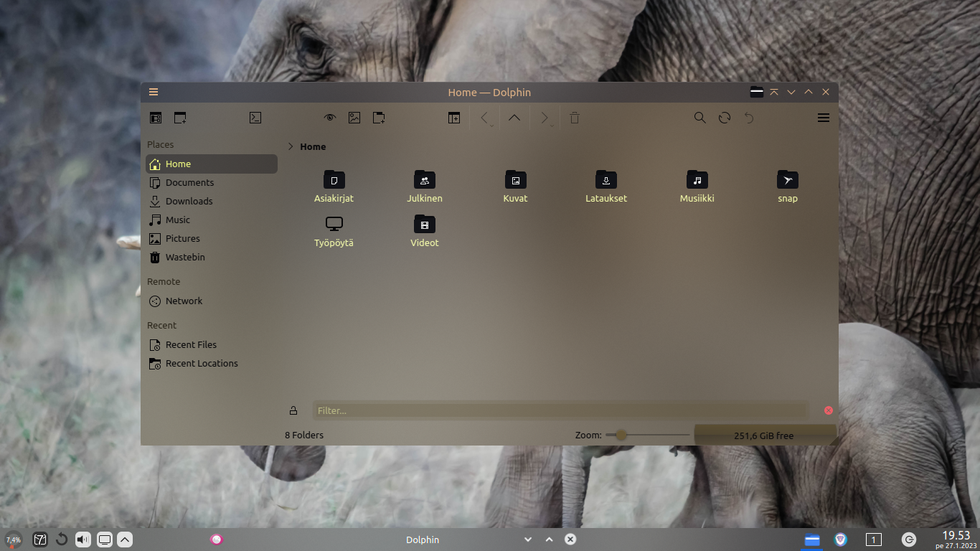Expand the breadcrumb arrow before Home

[291, 146]
